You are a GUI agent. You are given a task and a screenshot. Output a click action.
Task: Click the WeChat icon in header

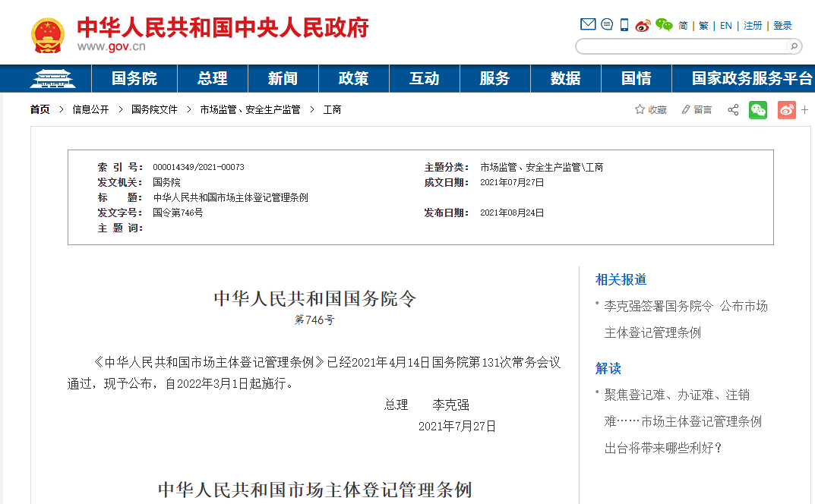tap(664, 24)
